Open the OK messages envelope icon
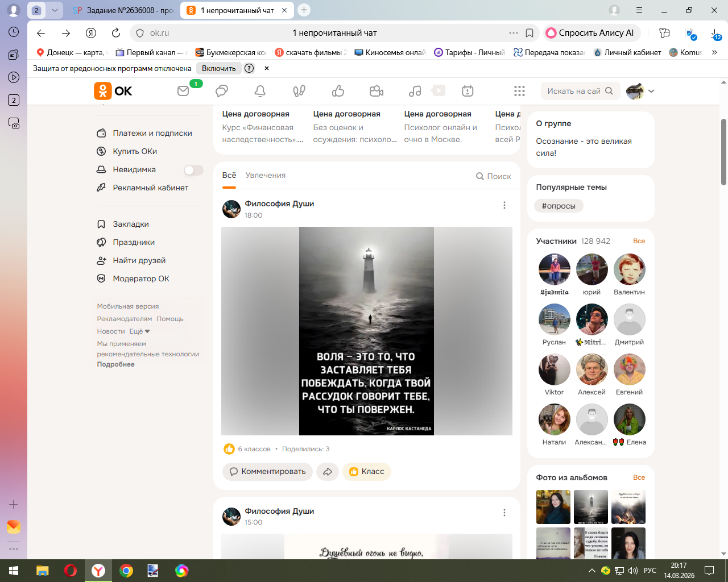 [183, 91]
